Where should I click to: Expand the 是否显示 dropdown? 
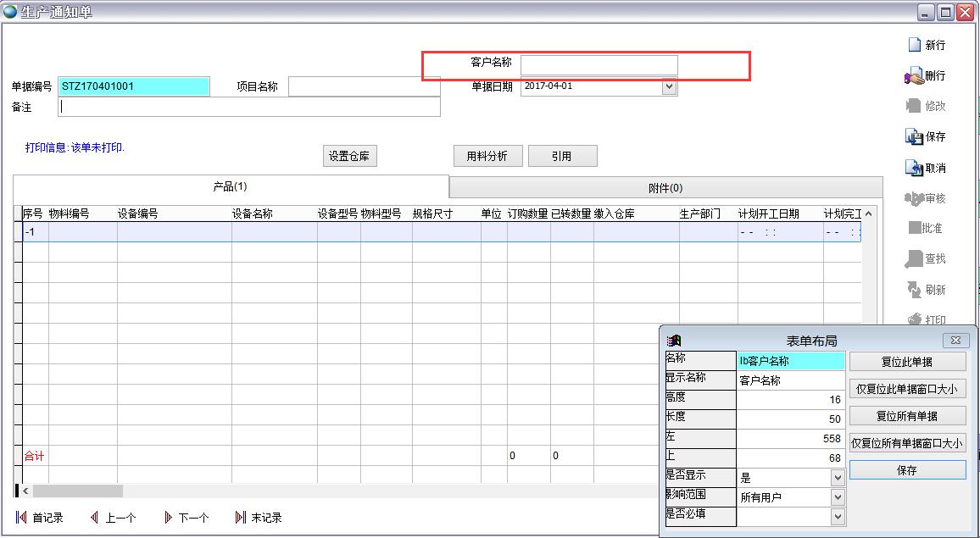pos(838,478)
